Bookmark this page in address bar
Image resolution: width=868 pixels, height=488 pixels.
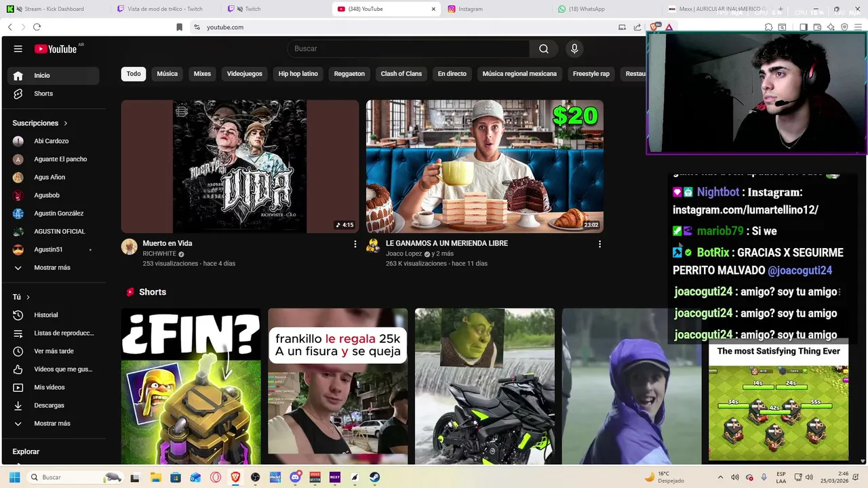pos(179,27)
